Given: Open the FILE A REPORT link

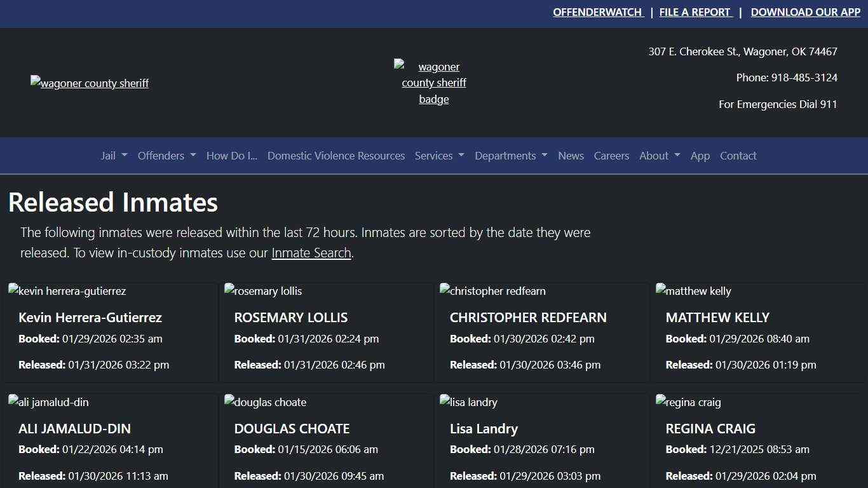Looking at the screenshot, I should coord(695,12).
